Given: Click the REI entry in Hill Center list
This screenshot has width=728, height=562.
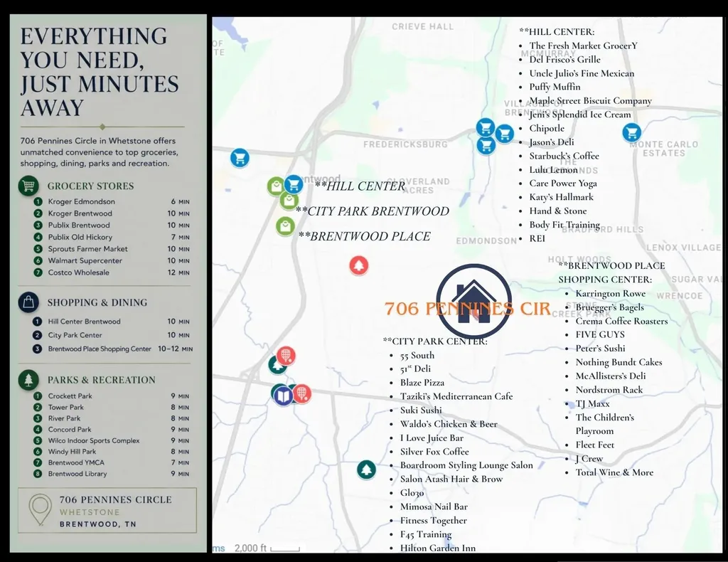Looking at the screenshot, I should coord(537,238).
